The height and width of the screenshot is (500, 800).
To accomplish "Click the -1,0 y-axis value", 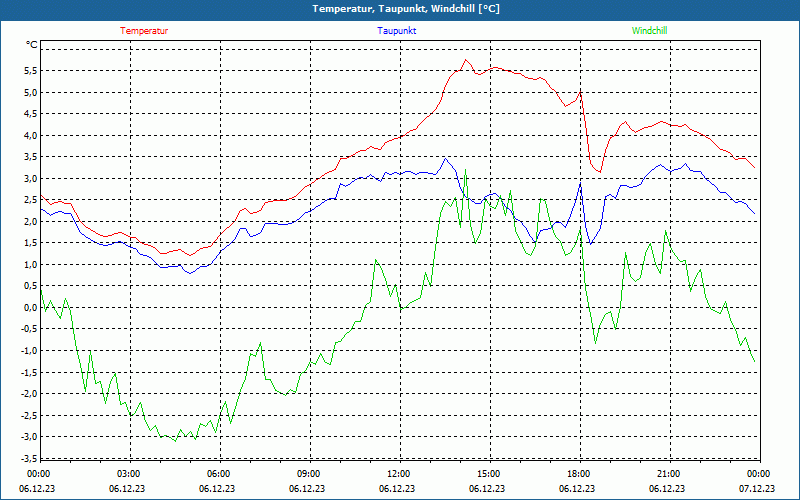I will coord(29,351).
